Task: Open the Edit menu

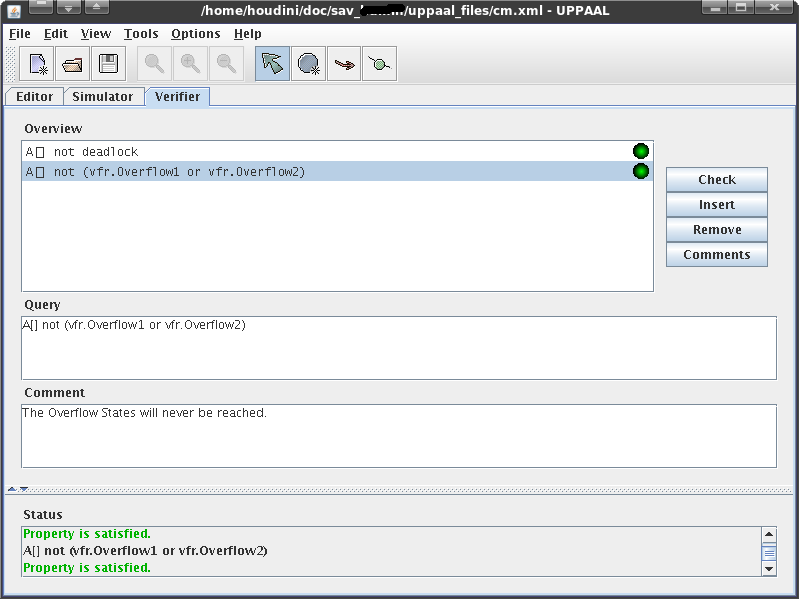Action: point(56,34)
